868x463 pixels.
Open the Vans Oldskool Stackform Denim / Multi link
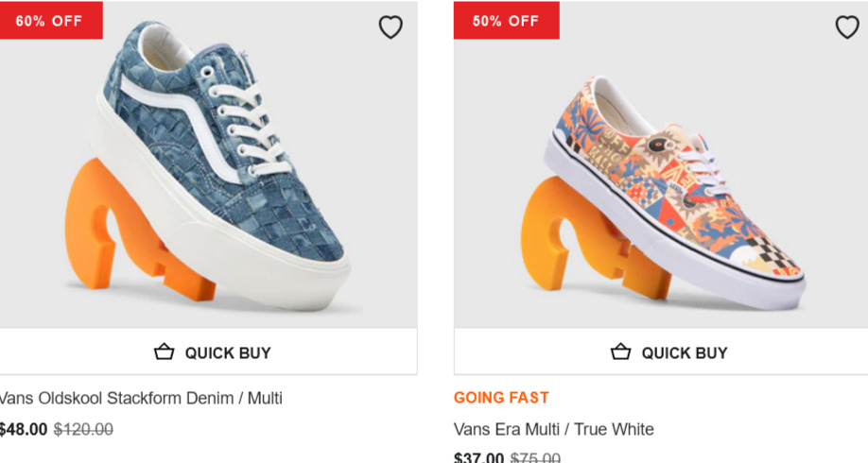point(141,398)
